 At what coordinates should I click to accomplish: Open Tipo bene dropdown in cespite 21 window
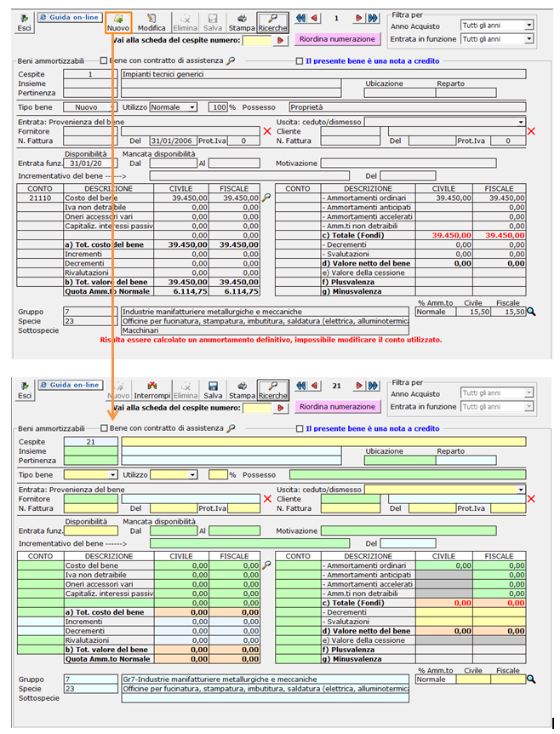pos(112,474)
